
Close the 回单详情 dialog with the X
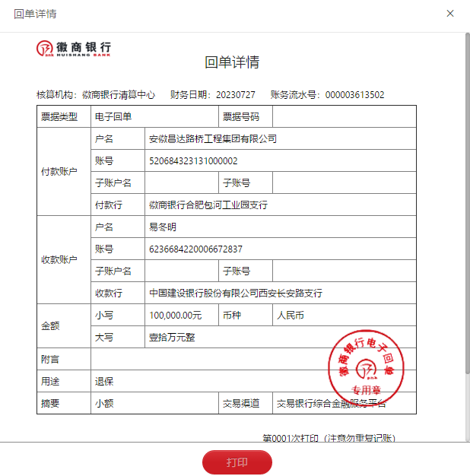coord(450,14)
